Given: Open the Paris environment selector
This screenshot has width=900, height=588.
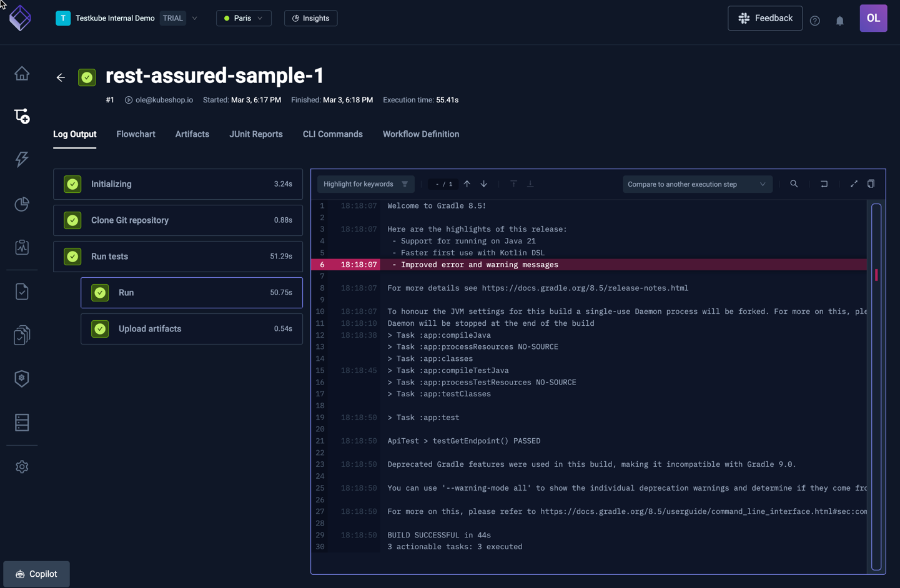Looking at the screenshot, I should (x=244, y=18).
